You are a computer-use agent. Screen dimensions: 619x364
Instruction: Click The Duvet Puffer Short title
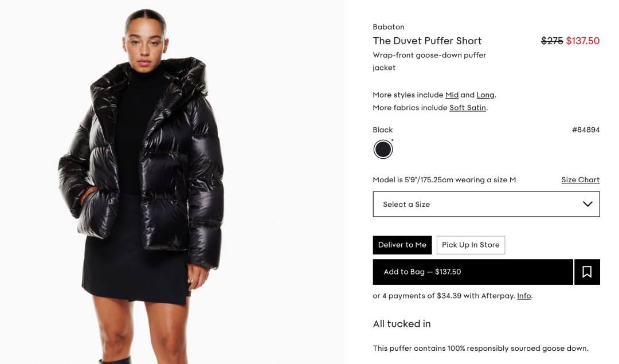tap(427, 41)
